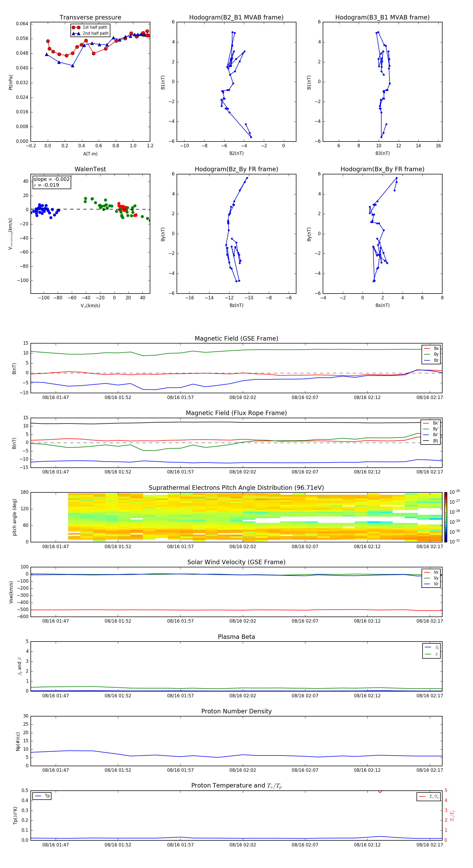Click the pitch angle distribution colorbar
Viewport: 473px width, 868px height.
click(x=446, y=517)
